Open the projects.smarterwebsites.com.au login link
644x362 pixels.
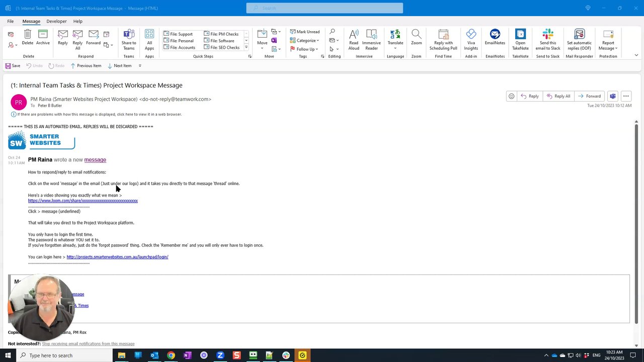tap(117, 257)
